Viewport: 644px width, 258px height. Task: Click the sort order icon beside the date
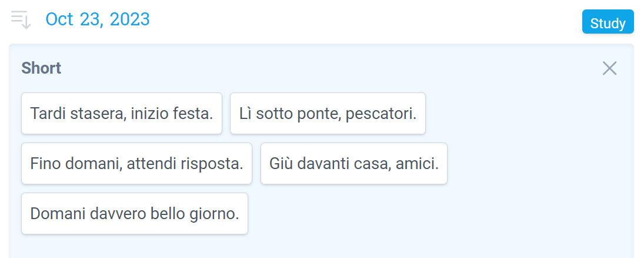[x=21, y=20]
